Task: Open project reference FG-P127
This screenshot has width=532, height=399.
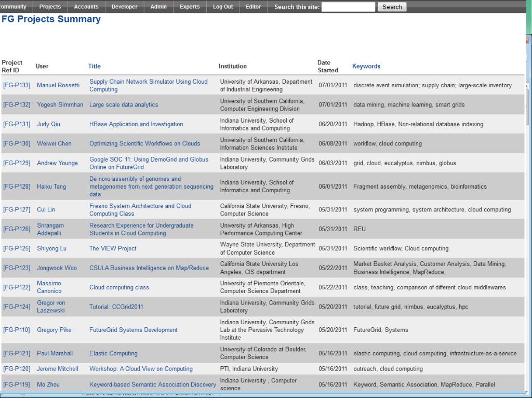Action: click(17, 210)
